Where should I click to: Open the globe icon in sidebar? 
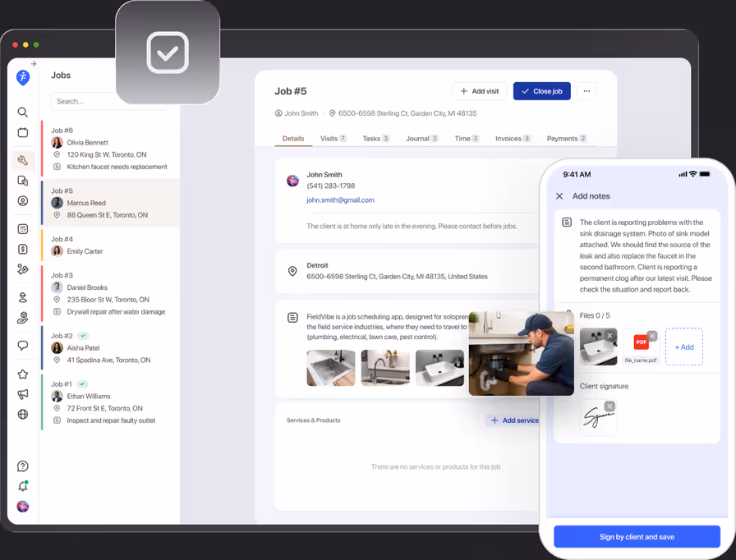pos(22,414)
